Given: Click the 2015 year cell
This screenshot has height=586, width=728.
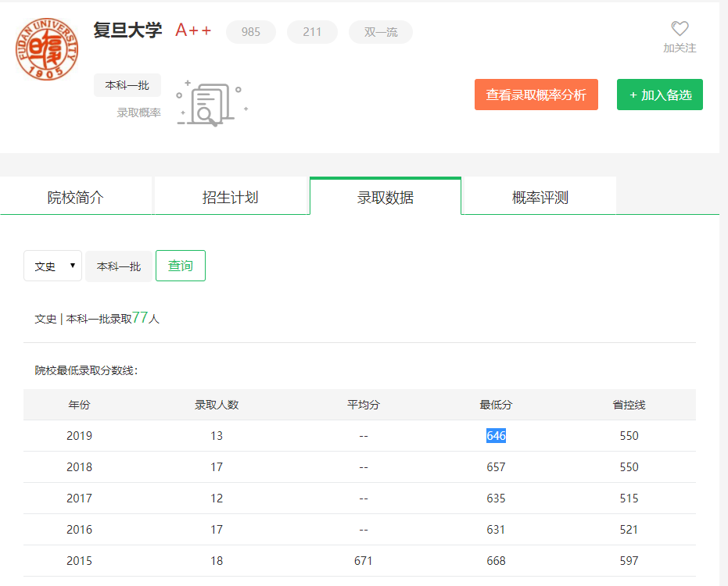Looking at the screenshot, I should point(80,560).
